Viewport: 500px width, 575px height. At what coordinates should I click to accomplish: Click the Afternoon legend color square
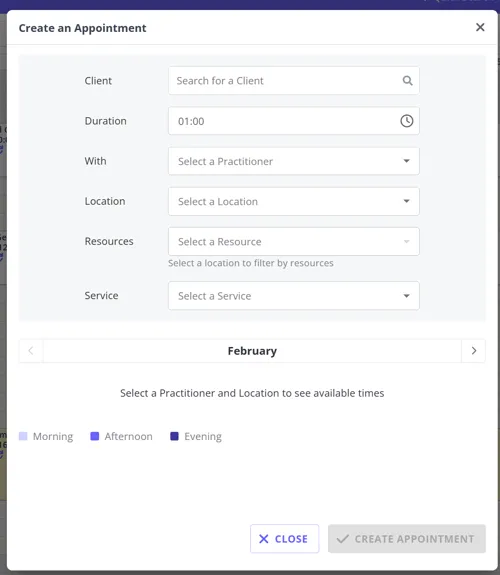tap(95, 436)
